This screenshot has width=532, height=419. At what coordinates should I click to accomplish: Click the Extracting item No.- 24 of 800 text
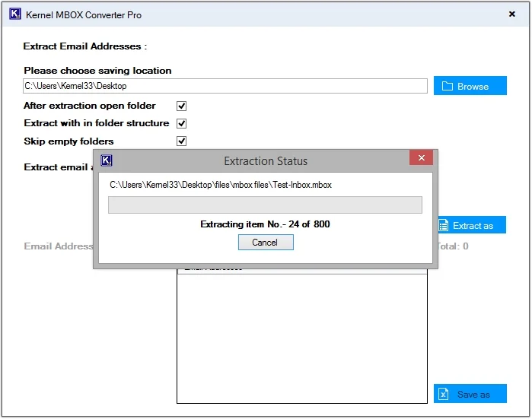[265, 224]
